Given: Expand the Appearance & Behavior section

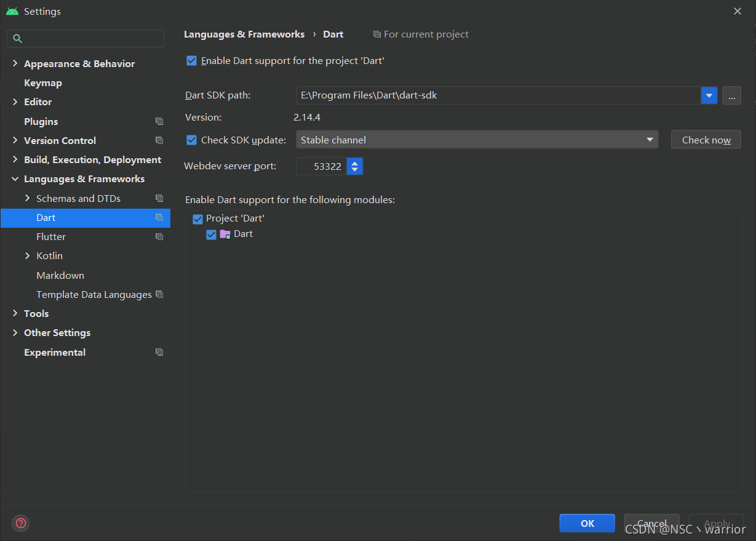Looking at the screenshot, I should (x=15, y=63).
